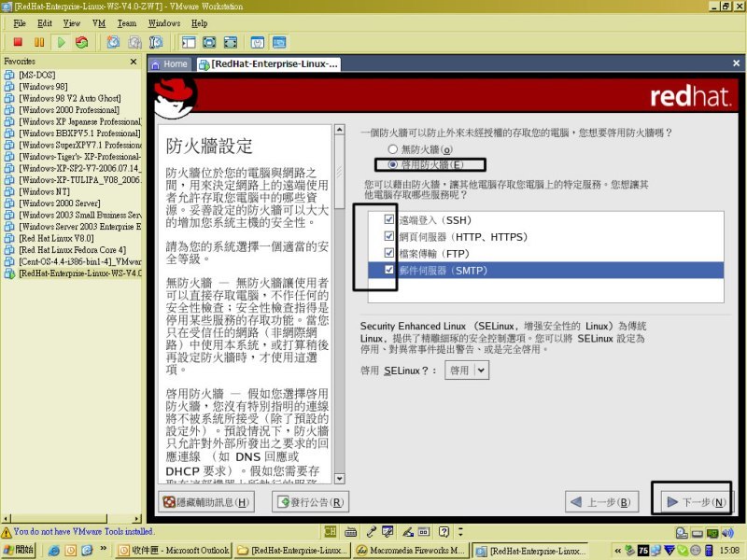747x560 pixels.
Task: Click the help panel vertical scrollbar thumb
Action: (x=339, y=172)
